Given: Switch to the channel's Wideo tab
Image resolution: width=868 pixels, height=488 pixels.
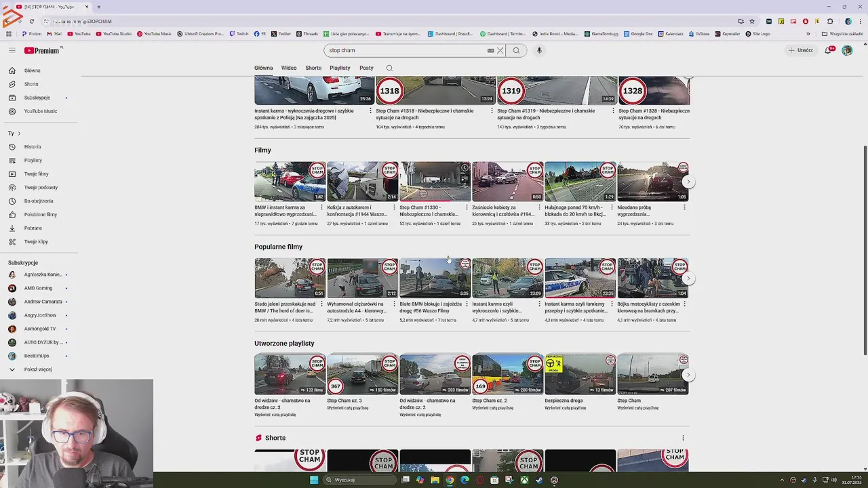Looking at the screenshot, I should [x=289, y=68].
